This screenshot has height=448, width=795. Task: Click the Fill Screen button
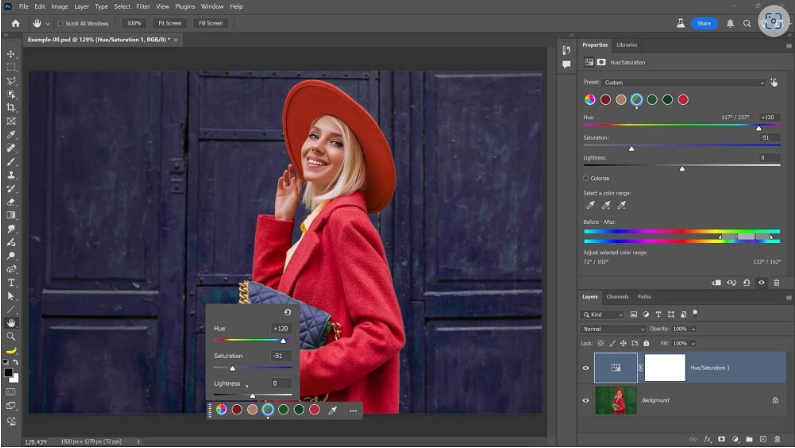pyautogui.click(x=210, y=23)
